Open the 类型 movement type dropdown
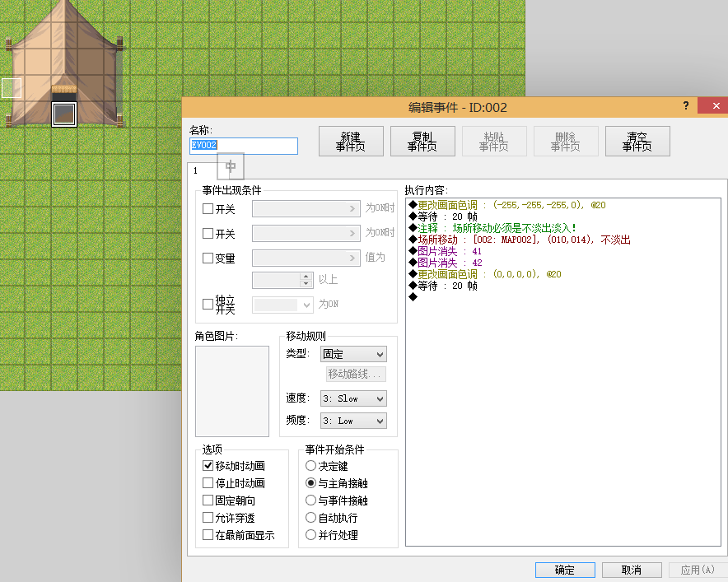Image resolution: width=728 pixels, height=582 pixels. click(354, 354)
